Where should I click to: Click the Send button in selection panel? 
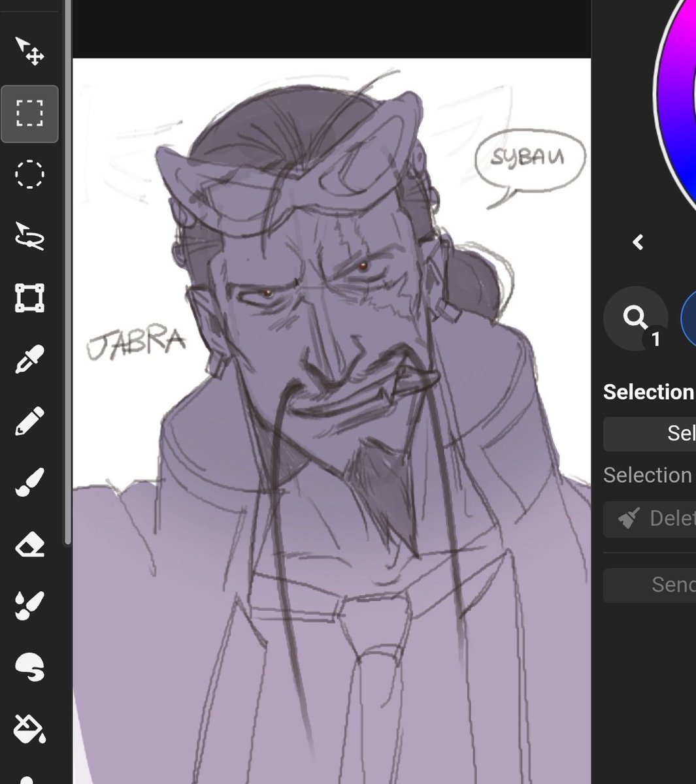point(650,585)
